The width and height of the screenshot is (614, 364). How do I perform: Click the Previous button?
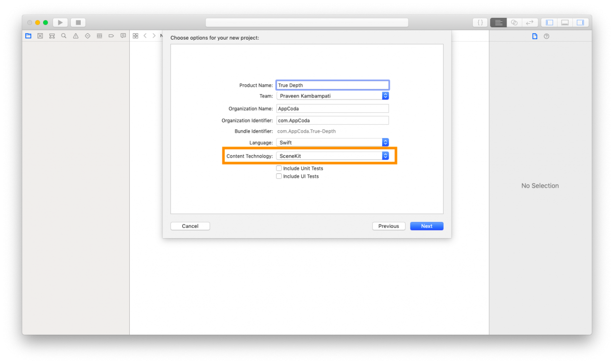[389, 226]
